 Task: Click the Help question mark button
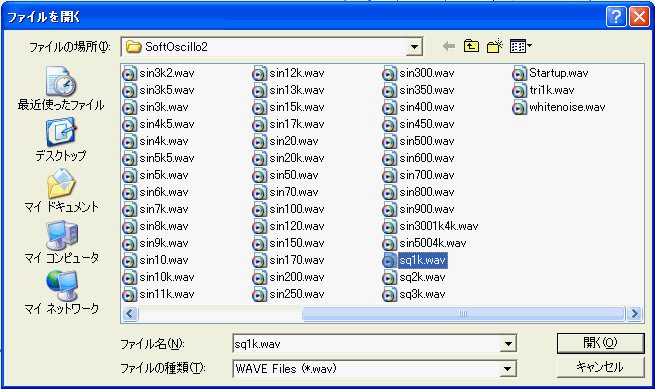(x=616, y=17)
